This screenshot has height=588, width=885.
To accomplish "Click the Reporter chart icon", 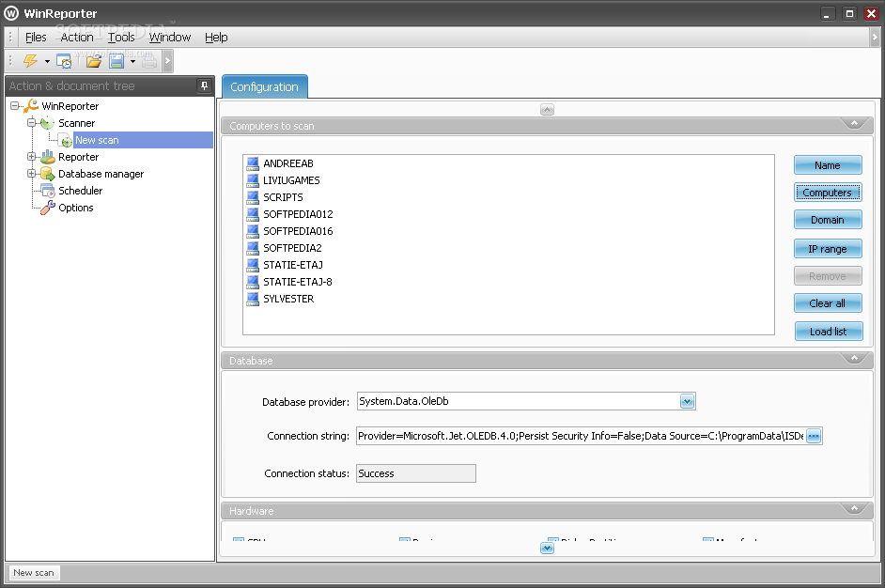I will pyautogui.click(x=47, y=157).
